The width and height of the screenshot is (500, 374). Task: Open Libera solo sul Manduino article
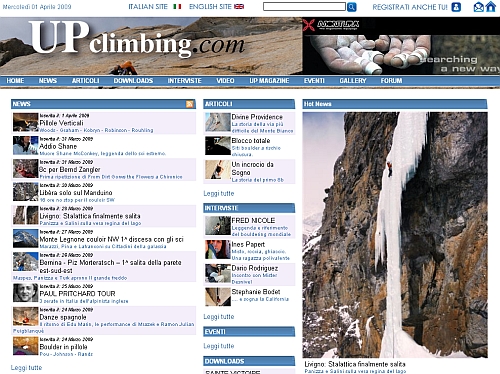[76, 193]
